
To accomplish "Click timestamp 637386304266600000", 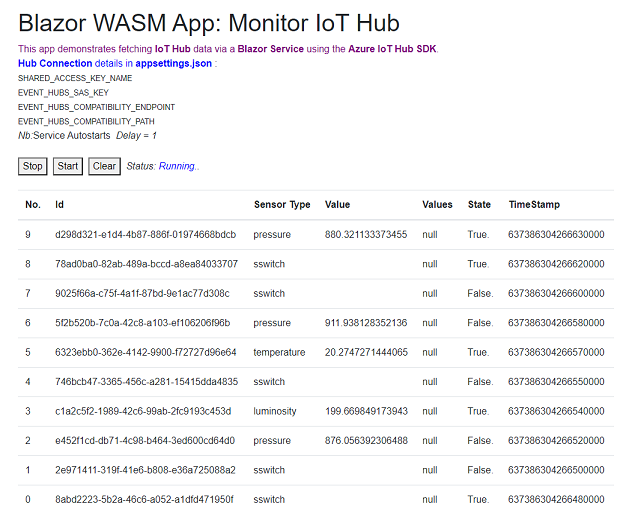I will (x=556, y=293).
